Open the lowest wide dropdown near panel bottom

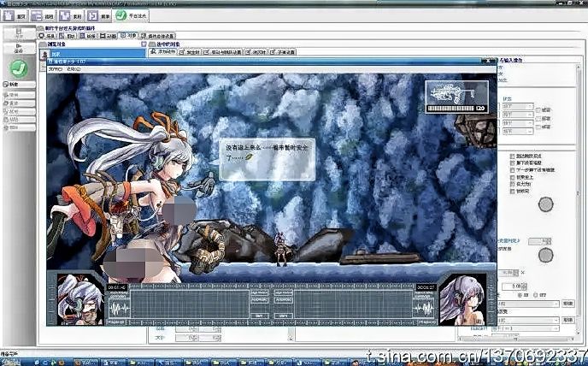(526, 328)
